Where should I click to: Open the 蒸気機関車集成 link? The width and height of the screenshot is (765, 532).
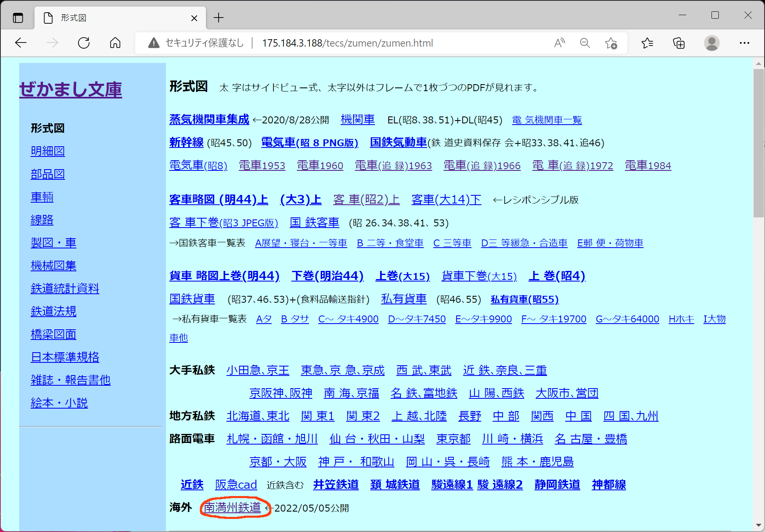click(209, 119)
